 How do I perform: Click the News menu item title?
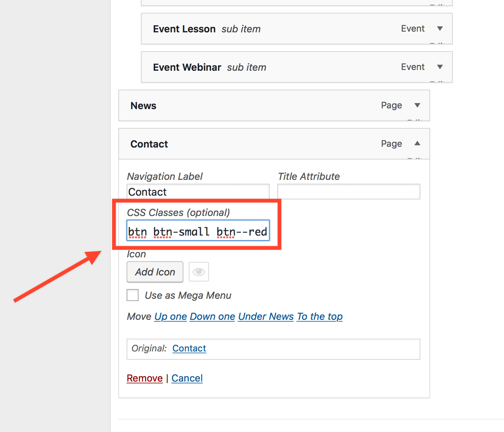click(144, 106)
